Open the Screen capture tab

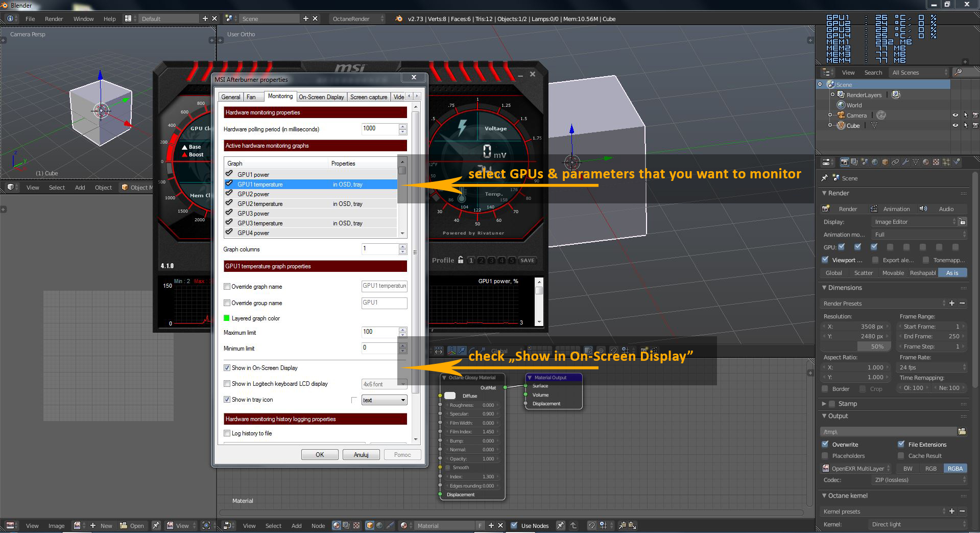pos(369,97)
